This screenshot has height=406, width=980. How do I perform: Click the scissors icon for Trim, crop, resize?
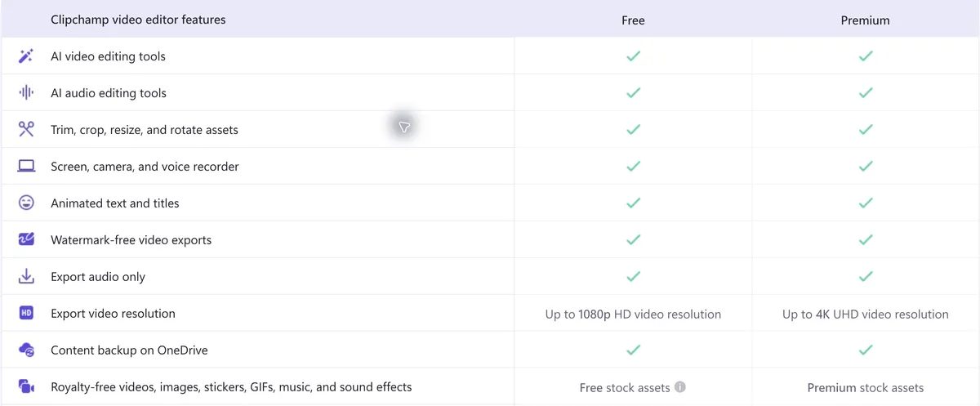pos(26,129)
